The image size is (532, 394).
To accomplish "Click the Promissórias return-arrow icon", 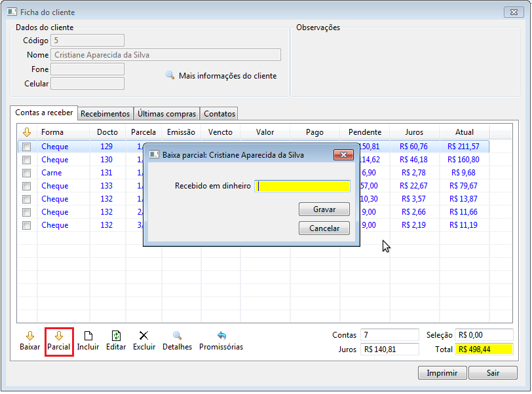I will 221,336.
